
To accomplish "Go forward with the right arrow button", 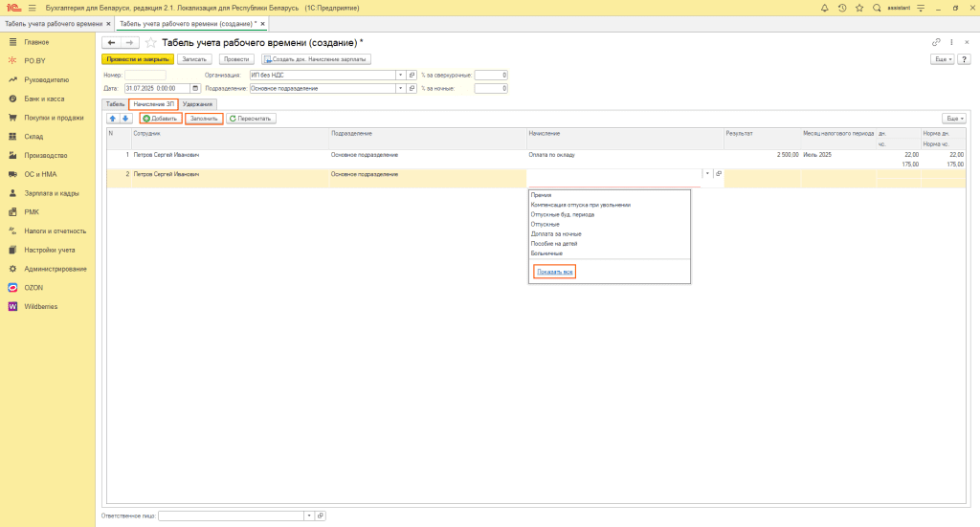I will click(x=129, y=42).
